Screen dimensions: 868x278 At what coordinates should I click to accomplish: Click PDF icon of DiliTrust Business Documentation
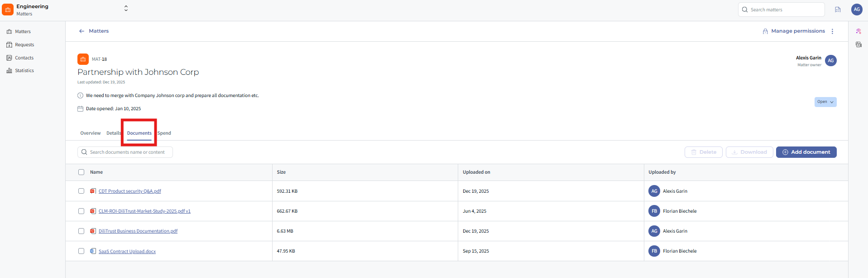click(93, 231)
